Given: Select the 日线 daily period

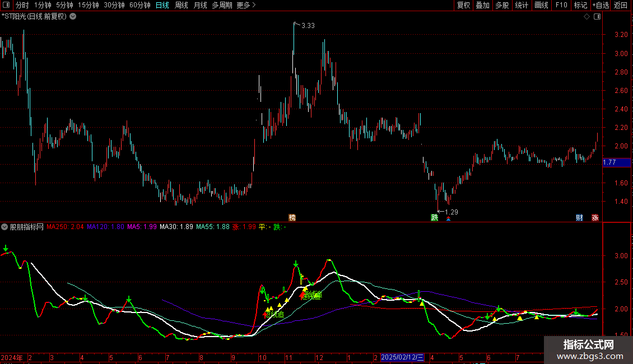Looking at the screenshot, I should (x=162, y=5).
